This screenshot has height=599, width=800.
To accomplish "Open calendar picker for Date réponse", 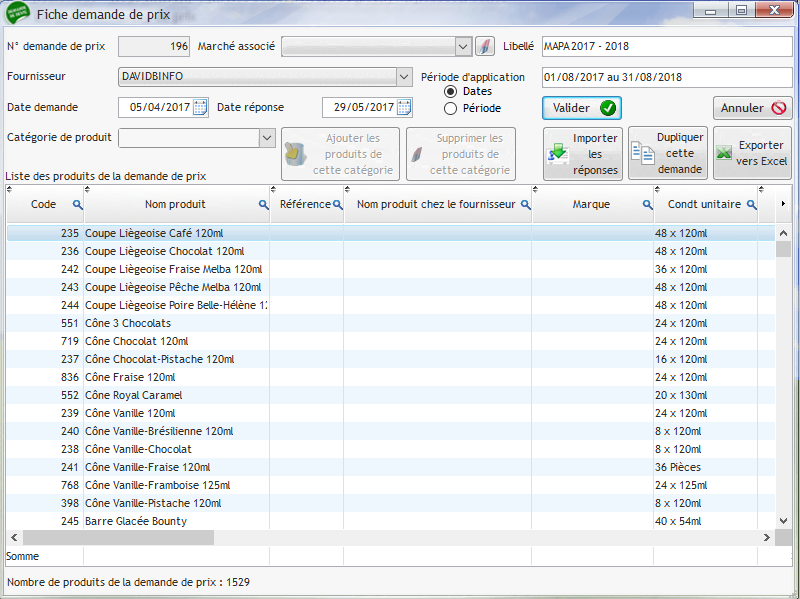I will tap(404, 108).
